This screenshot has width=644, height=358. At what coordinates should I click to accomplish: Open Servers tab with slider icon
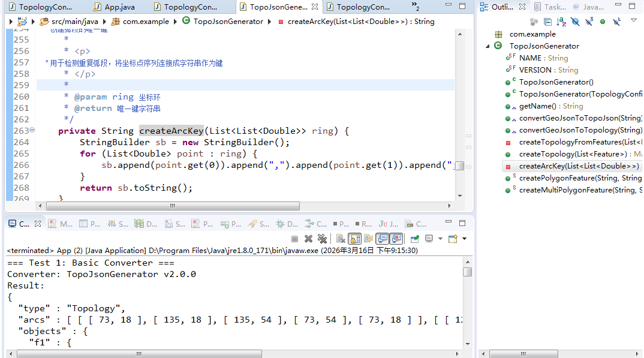(118, 224)
